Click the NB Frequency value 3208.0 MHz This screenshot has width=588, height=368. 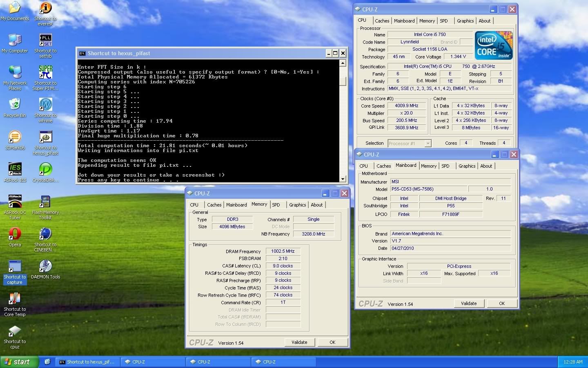[x=314, y=234]
